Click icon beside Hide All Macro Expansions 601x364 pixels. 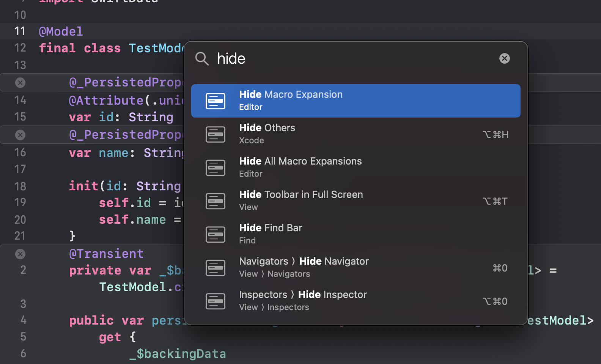216,168
